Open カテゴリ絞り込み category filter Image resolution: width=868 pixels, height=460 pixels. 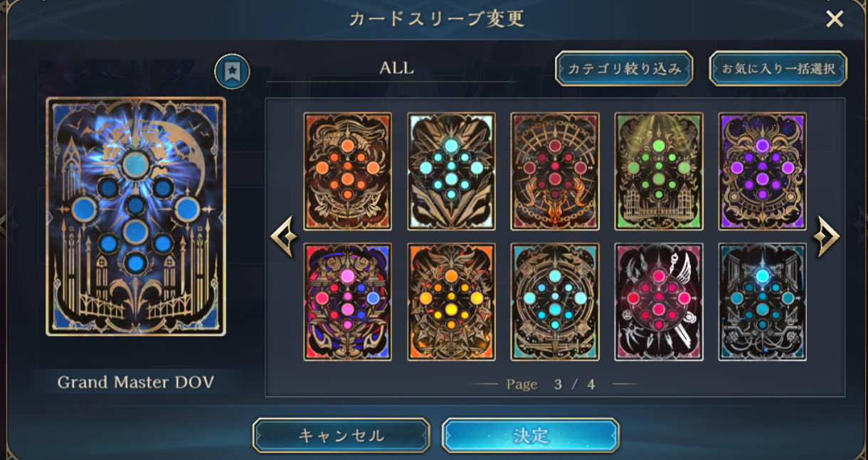pyautogui.click(x=624, y=69)
